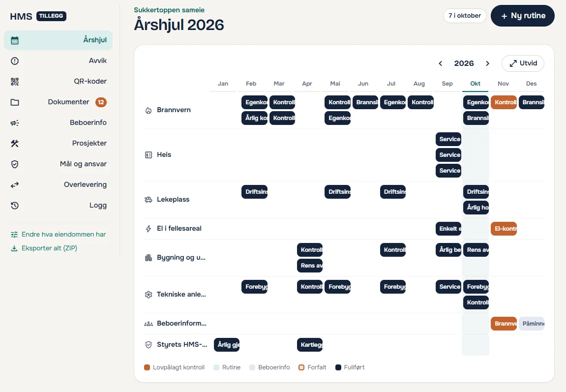Click the Beboerinformasjon people icon

[x=149, y=324]
